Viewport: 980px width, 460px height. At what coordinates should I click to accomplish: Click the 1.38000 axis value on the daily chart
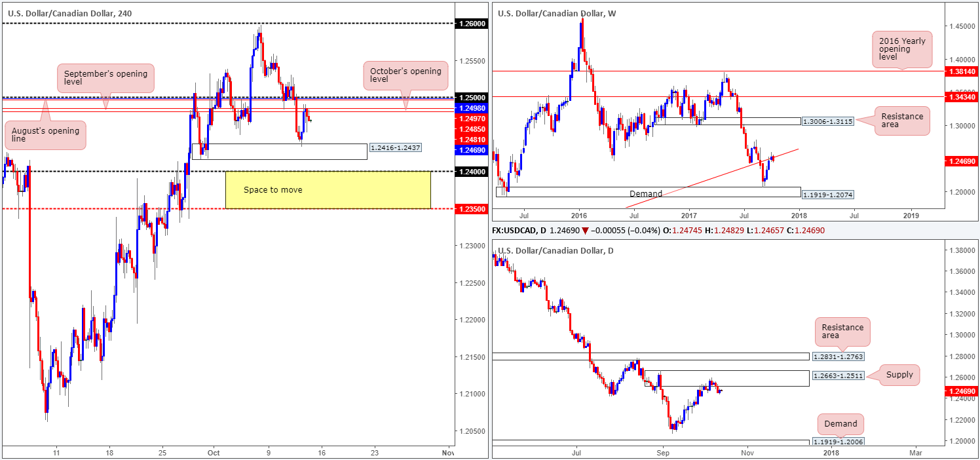[961, 250]
